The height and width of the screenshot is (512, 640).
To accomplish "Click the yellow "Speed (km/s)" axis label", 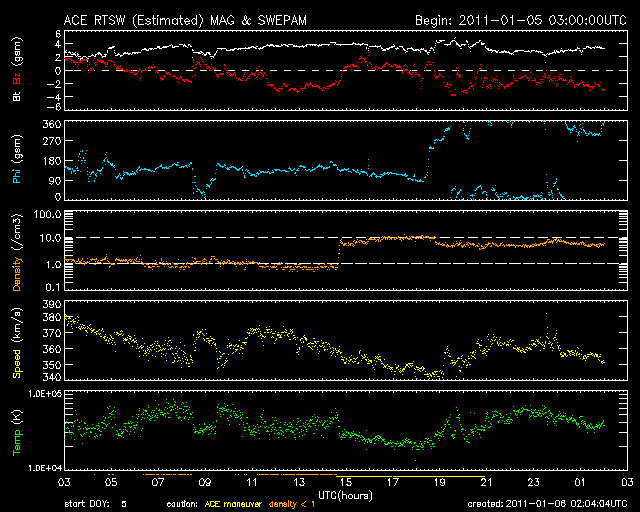I will 17,343.
